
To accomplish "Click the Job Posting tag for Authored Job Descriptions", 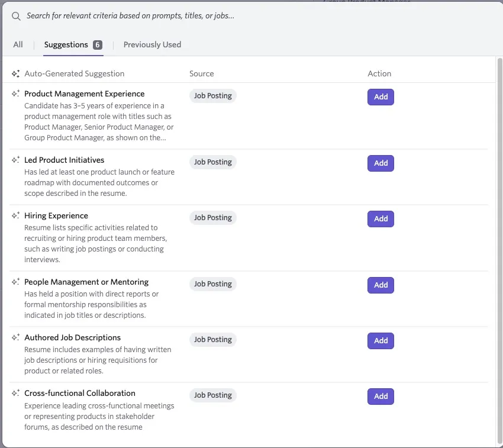I will click(x=212, y=340).
